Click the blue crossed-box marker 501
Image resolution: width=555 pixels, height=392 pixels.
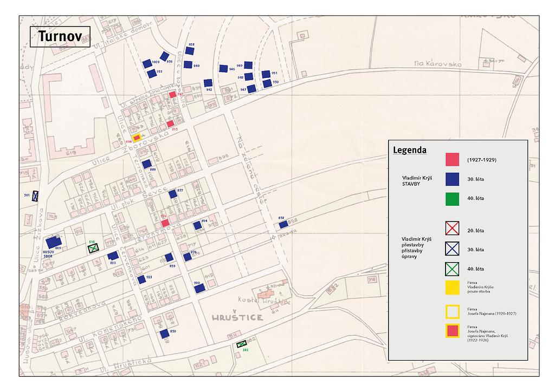pyautogui.click(x=35, y=196)
